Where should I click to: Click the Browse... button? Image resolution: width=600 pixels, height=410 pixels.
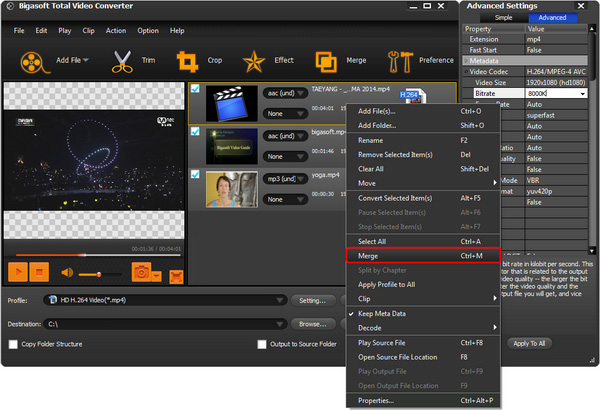313,324
